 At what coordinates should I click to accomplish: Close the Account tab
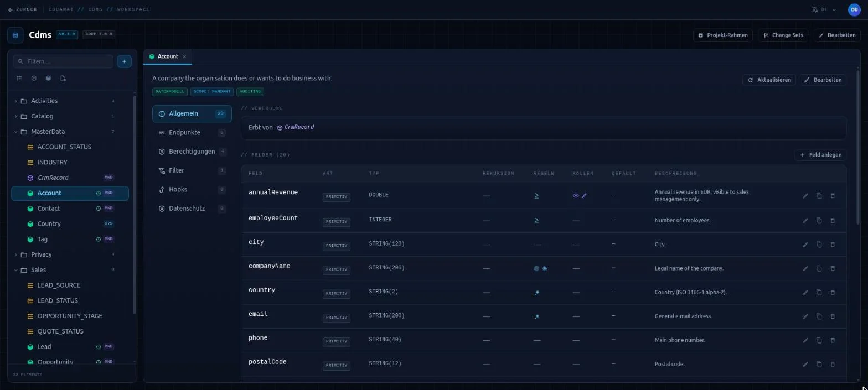[x=184, y=56]
